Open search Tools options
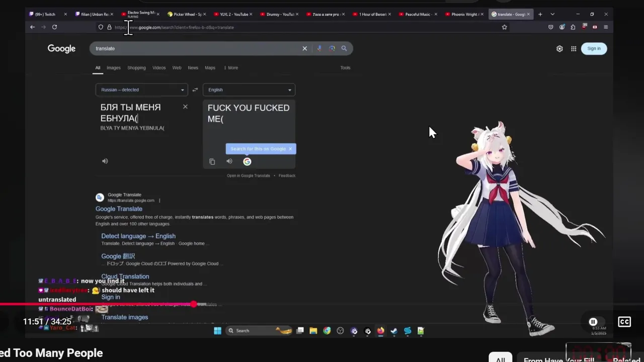This screenshot has height=362, width=644. (x=345, y=67)
